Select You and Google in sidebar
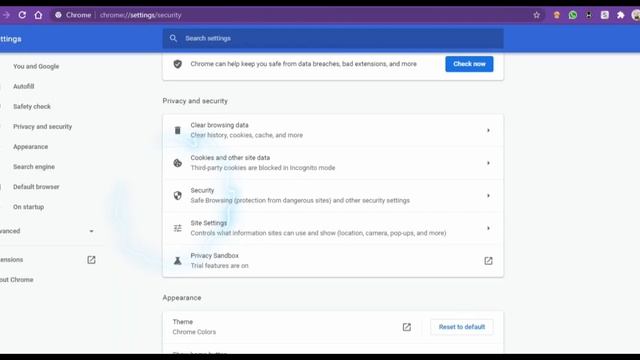This screenshot has height=360, width=640. (36, 66)
